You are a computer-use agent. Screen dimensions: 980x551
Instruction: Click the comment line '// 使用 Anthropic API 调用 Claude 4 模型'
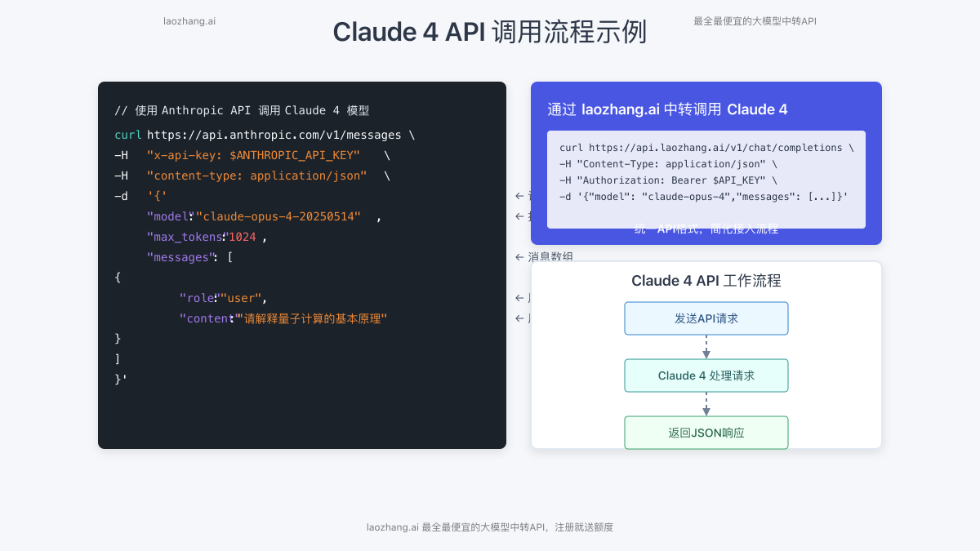[243, 110]
